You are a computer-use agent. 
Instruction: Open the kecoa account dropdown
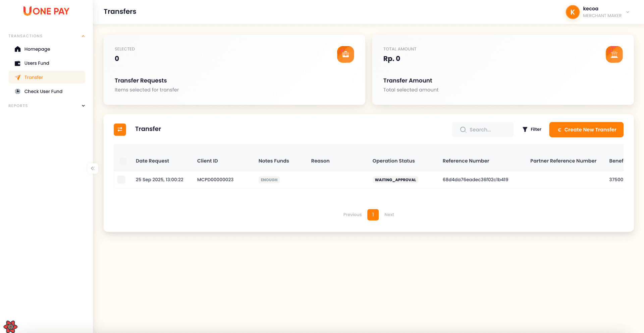(x=628, y=12)
